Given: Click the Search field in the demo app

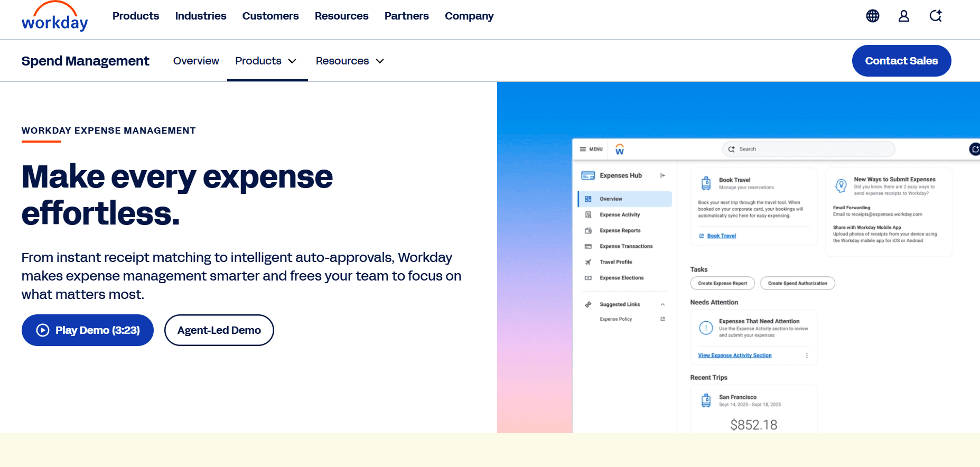Looking at the screenshot, I should click(809, 149).
